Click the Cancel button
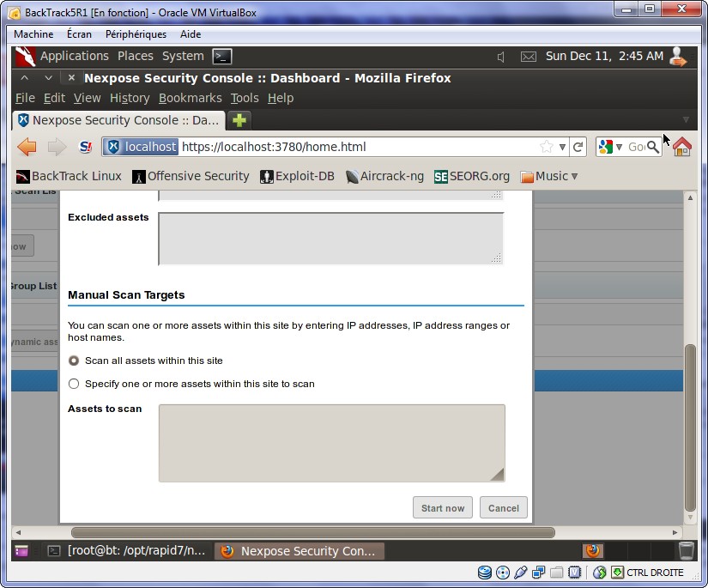Viewport: 708px width, 588px height. (x=504, y=507)
